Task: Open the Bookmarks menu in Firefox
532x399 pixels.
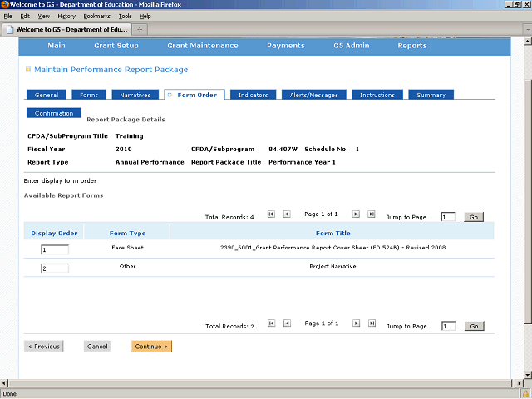Action: tap(96, 16)
